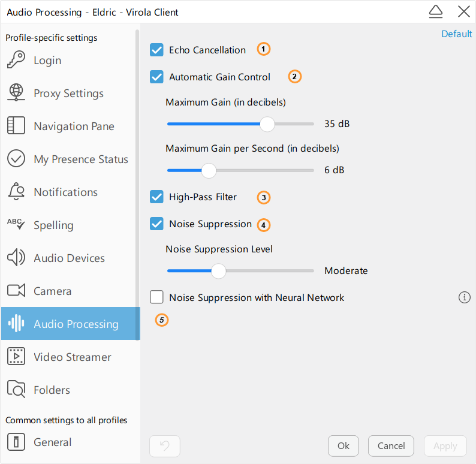Click the Maximum Gain (in decibels) label
Viewport: 476px width, 464px height.
(225, 103)
